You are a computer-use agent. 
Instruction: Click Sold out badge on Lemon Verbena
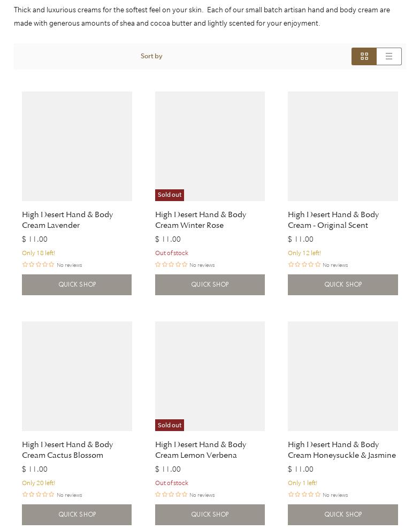click(x=170, y=425)
